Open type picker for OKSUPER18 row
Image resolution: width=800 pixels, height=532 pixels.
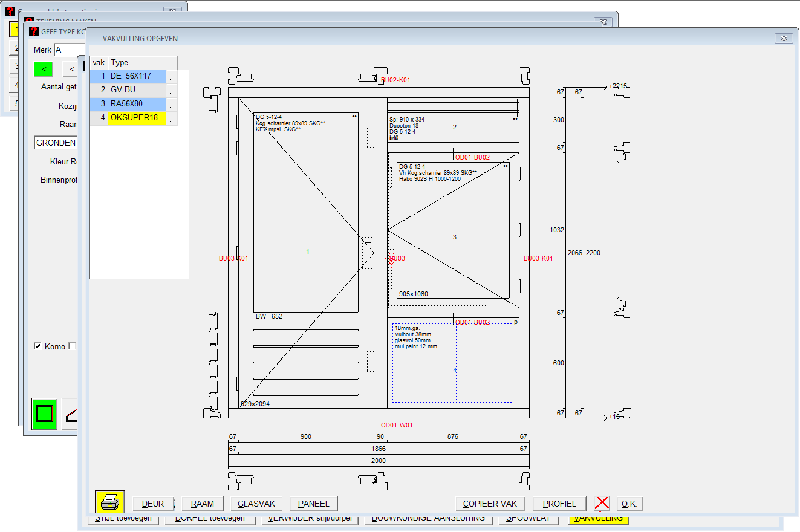(172, 118)
